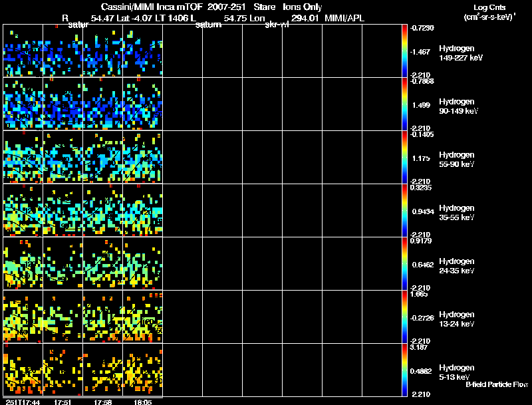
Task: Click the colorbar maximum '-0.7868'
Action: pos(422,81)
